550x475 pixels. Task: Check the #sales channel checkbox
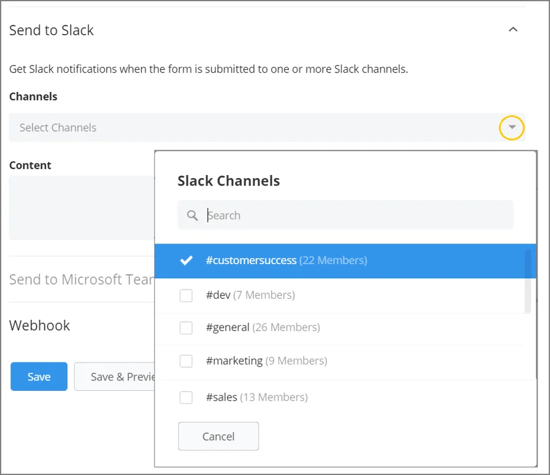[x=186, y=397]
